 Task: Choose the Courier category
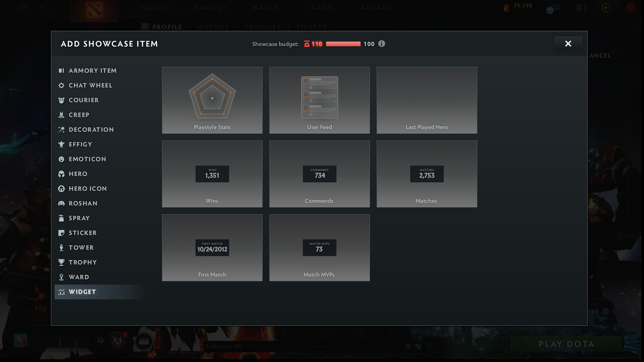(100, 100)
